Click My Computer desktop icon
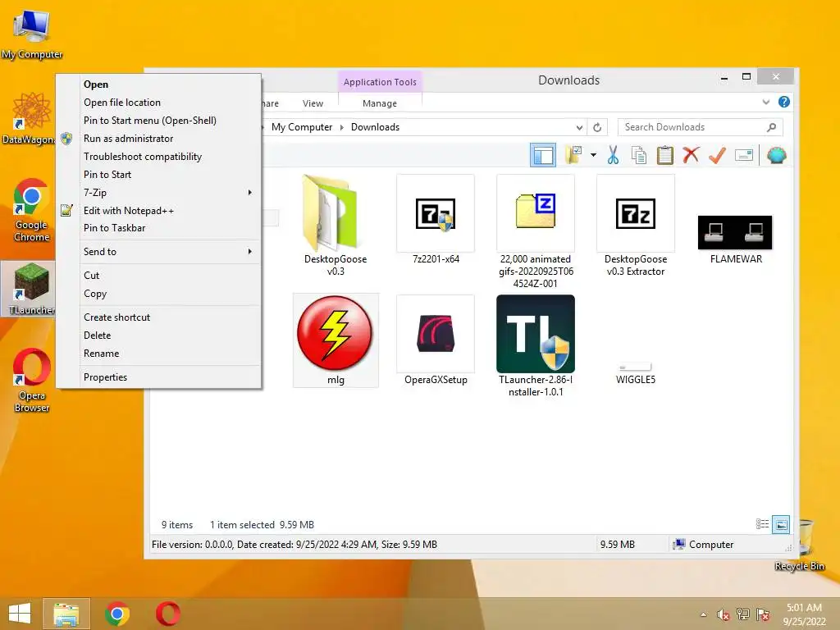 tap(32, 34)
